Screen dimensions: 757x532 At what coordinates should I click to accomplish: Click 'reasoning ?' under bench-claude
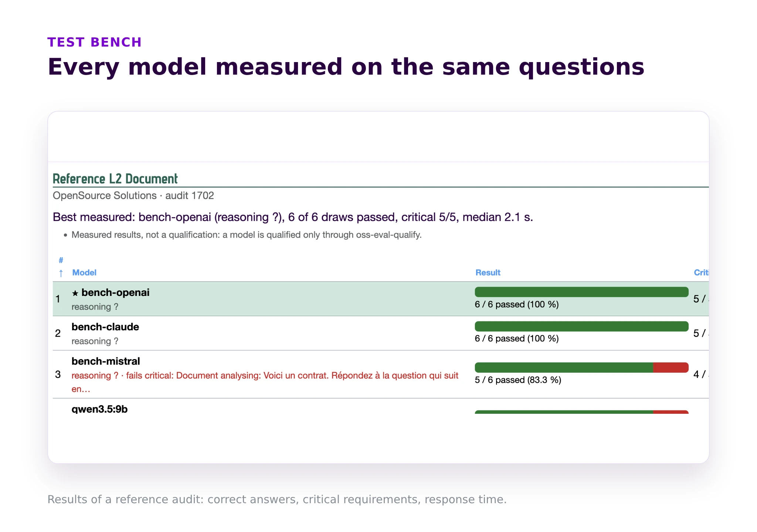point(95,341)
